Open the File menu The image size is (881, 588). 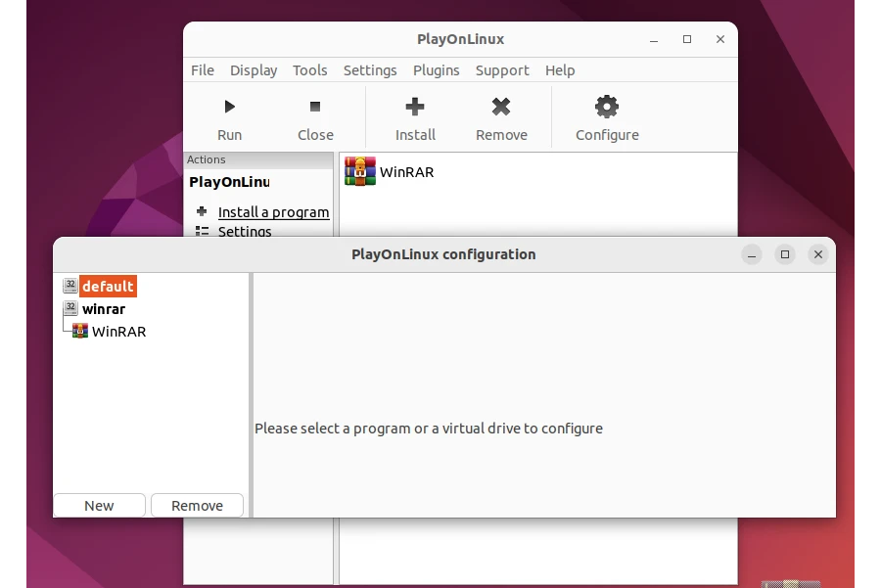click(x=203, y=70)
